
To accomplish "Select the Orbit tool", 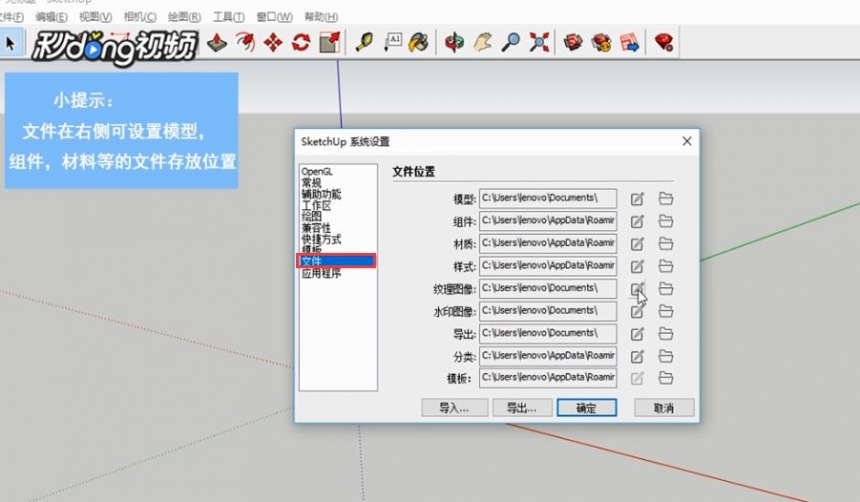I will tap(454, 42).
